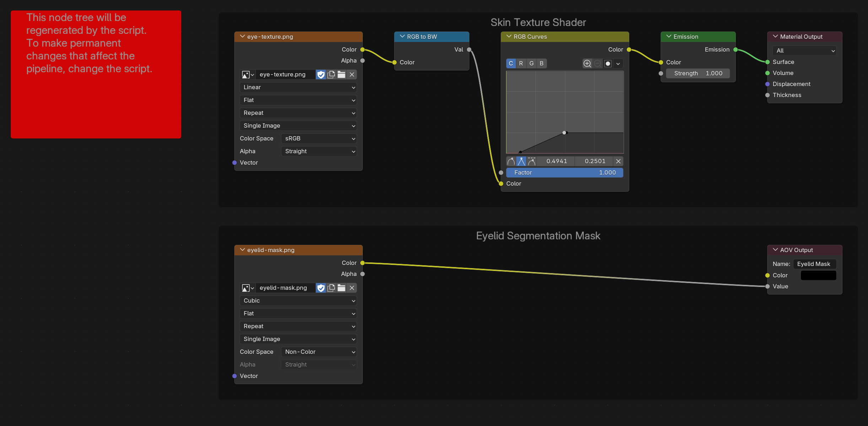This screenshot has height=426, width=868.
Task: Toggle curve clipping options dot button
Action: click(x=608, y=64)
